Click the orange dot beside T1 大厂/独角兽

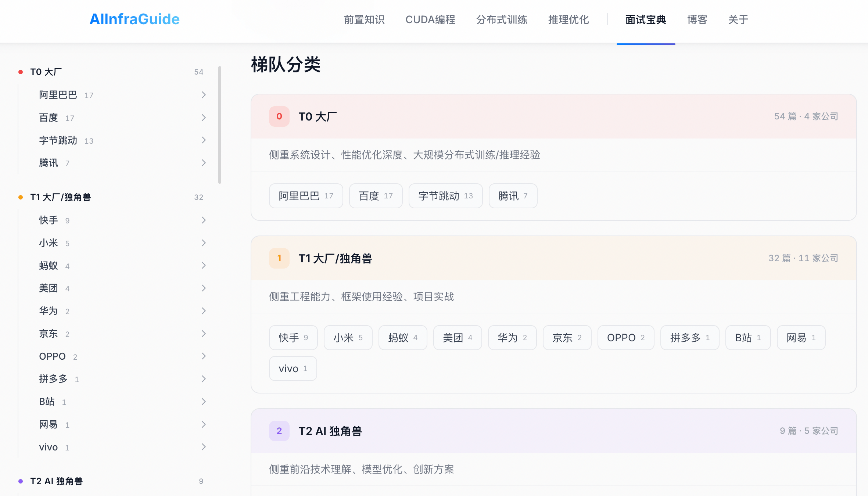coord(20,197)
